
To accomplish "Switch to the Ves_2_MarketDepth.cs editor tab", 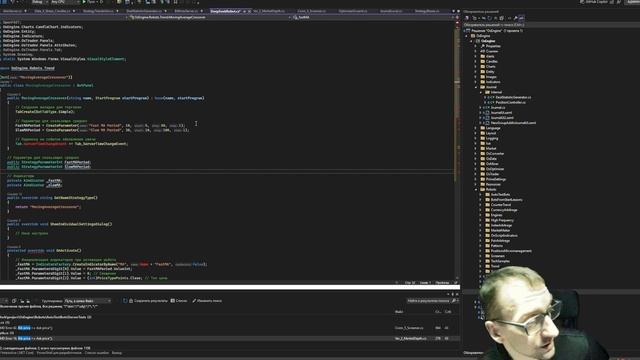I will (269, 11).
